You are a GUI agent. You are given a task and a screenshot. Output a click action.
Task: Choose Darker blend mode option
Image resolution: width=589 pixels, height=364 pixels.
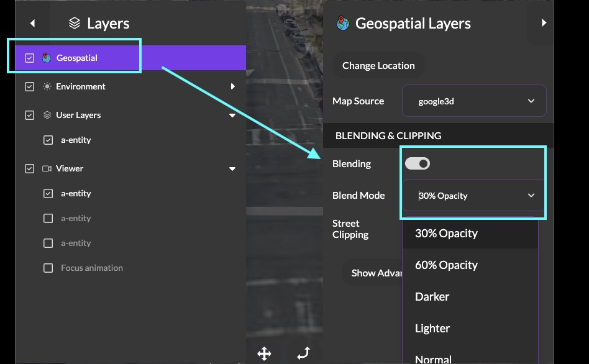click(x=432, y=297)
